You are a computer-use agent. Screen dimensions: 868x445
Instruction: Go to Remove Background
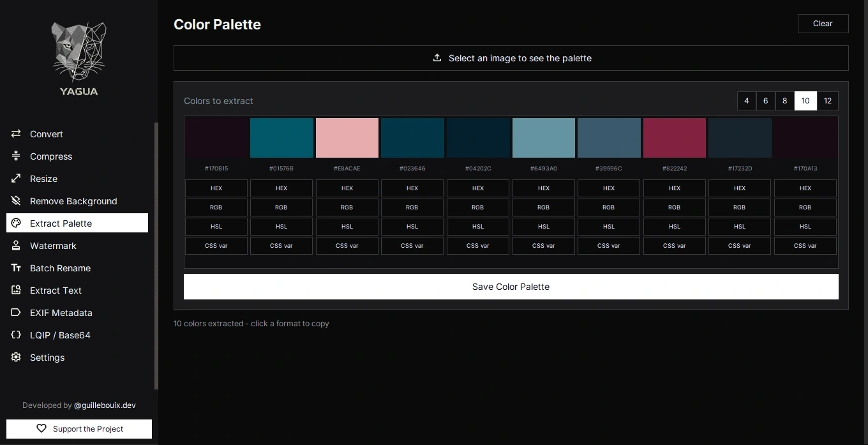tap(77, 201)
